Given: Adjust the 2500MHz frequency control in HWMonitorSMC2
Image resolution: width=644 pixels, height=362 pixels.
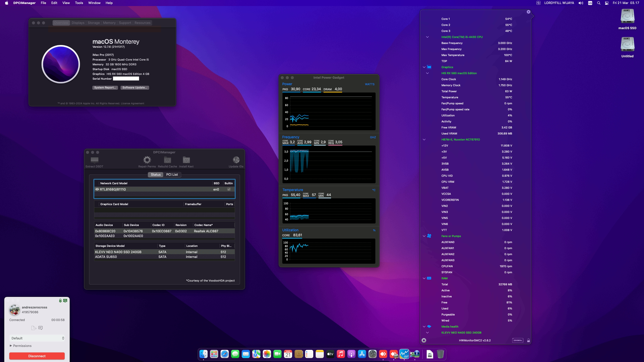Looking at the screenshot, I should [517, 340].
